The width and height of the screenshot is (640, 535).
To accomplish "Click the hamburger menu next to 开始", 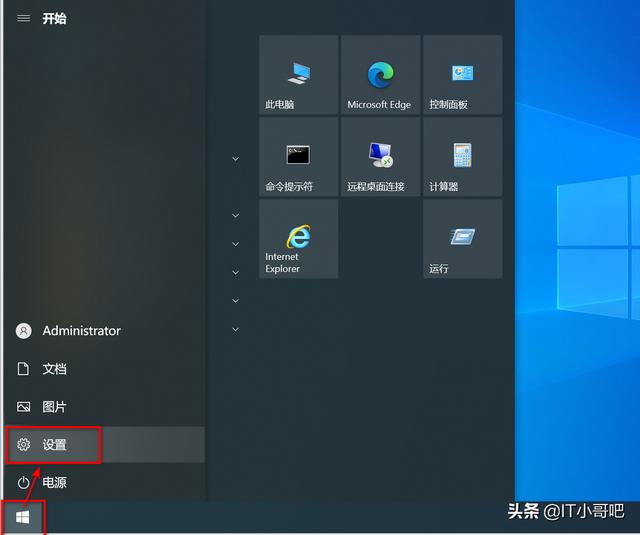I will coord(24,18).
